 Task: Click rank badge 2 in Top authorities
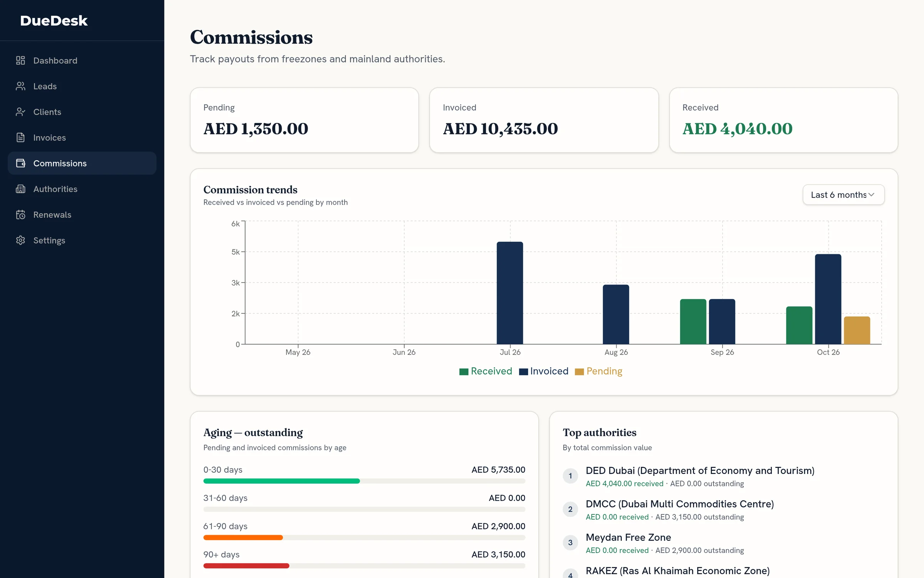pos(570,509)
